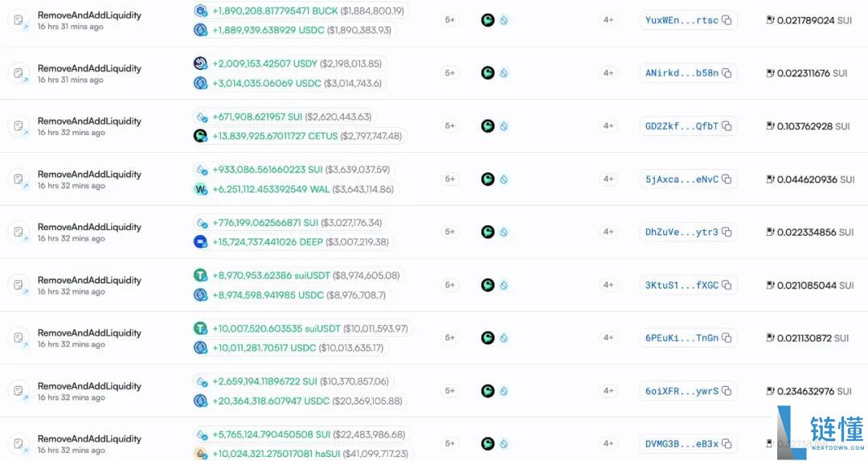The height and width of the screenshot is (461, 868).
Task: Open transaction YuxWEn...rtsc
Action: 682,20
